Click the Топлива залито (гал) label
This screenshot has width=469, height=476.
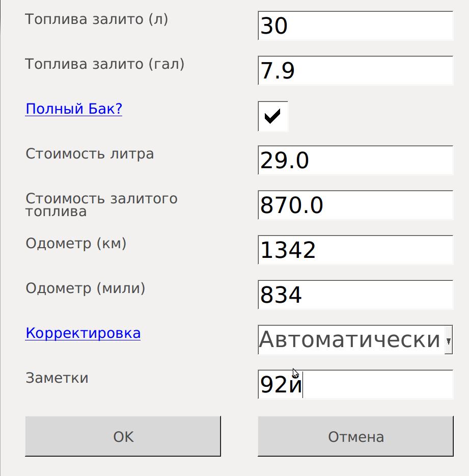pos(105,64)
